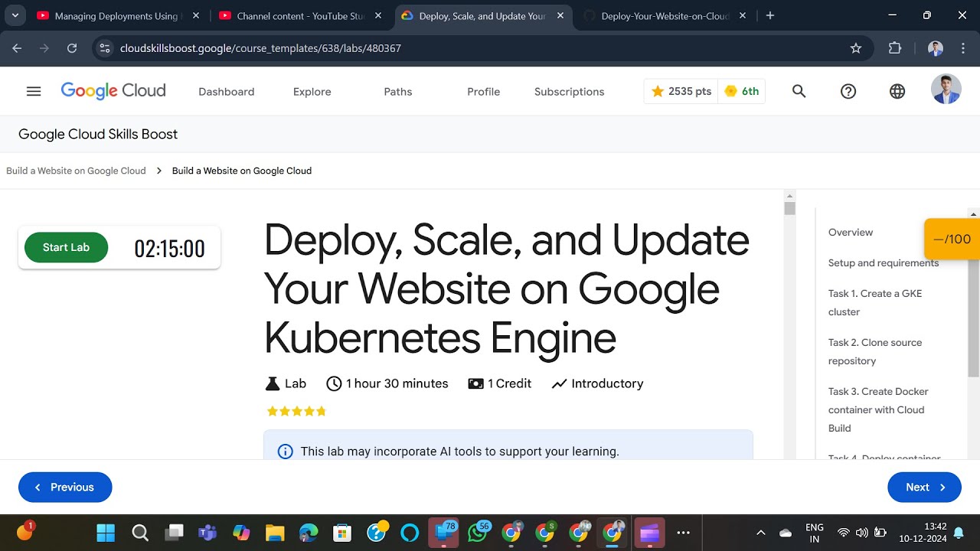Screen dimensions: 980x551
Task: Click the info icon in AI tools notice
Action: [x=285, y=452]
